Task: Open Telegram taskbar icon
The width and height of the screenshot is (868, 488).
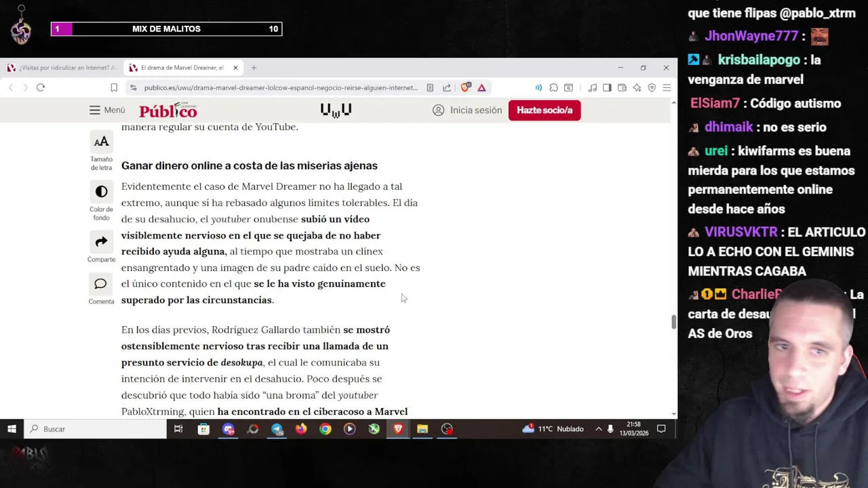Action: [x=277, y=428]
